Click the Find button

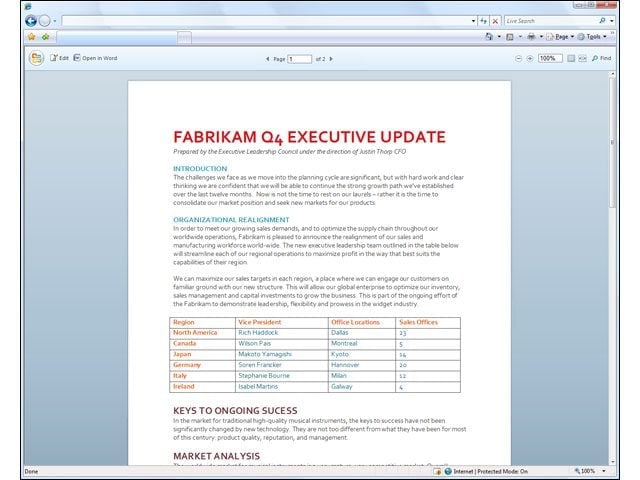[x=602, y=58]
